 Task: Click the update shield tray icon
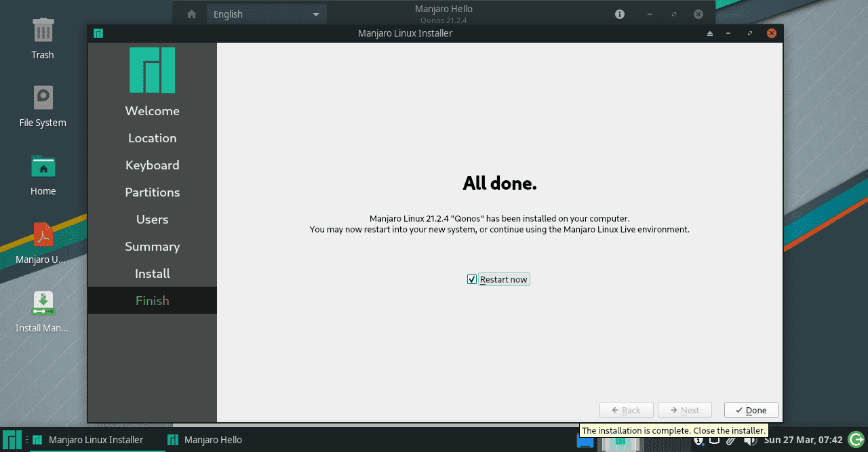click(x=698, y=440)
